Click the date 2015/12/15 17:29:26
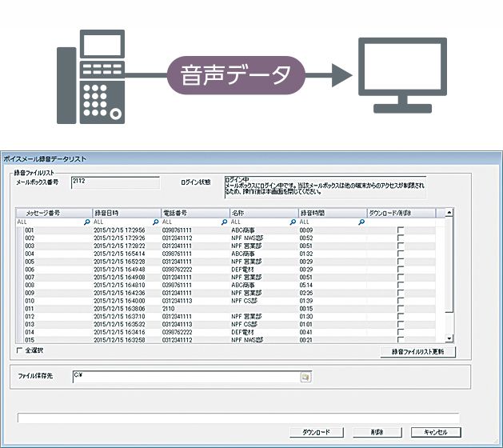The image size is (503, 448). coord(119,238)
